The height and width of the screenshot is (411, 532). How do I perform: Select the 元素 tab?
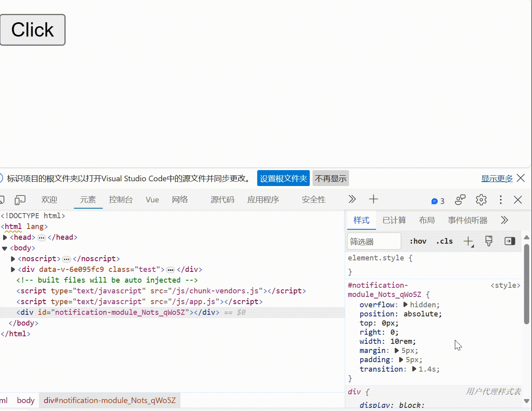tap(88, 200)
